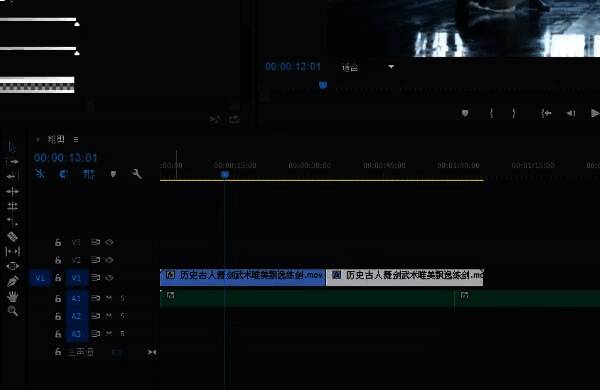Play the sequence in program monitor
This screenshot has height=390, width=600.
[595, 113]
